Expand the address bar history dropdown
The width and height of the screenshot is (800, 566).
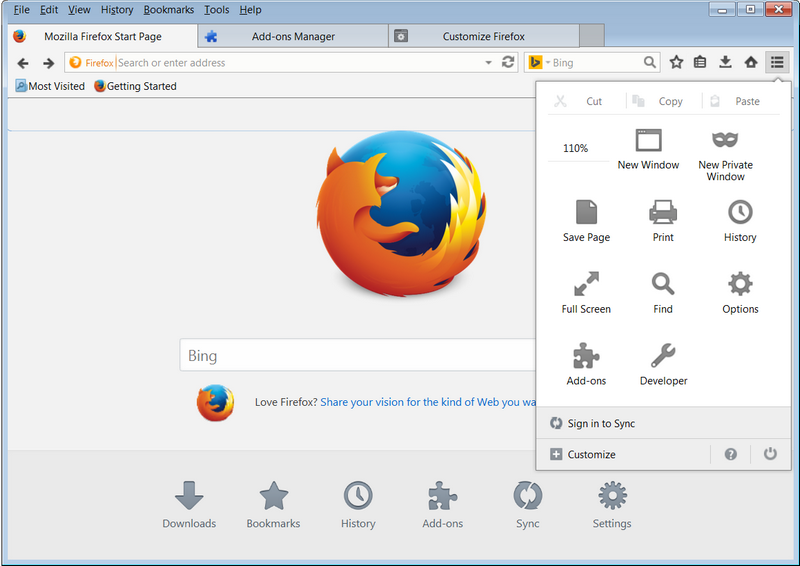488,62
